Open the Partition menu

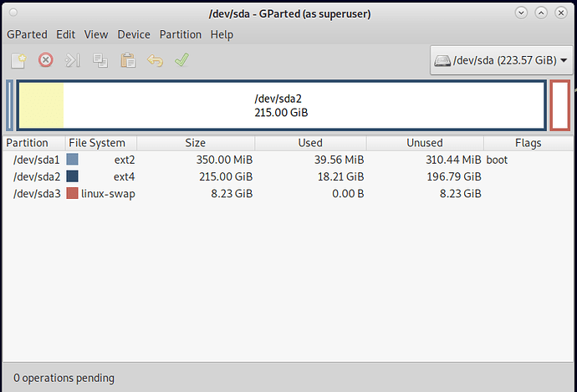(x=181, y=34)
